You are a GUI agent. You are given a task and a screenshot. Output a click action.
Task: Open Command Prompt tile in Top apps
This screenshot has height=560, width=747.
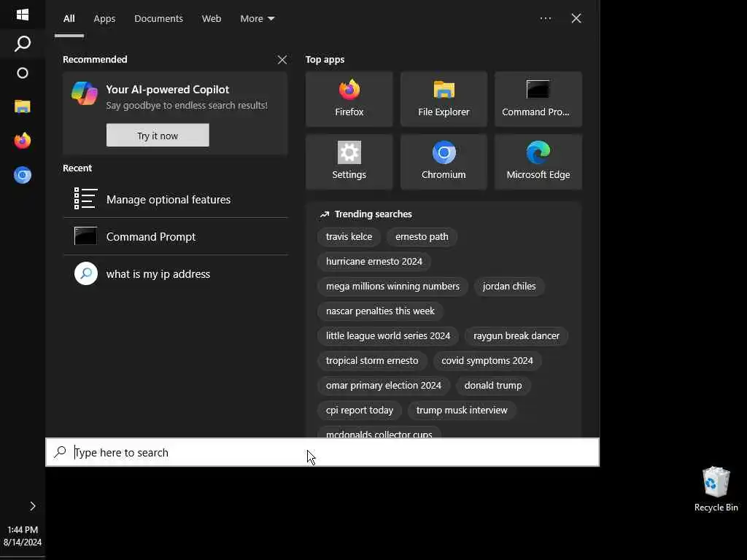tap(538, 99)
